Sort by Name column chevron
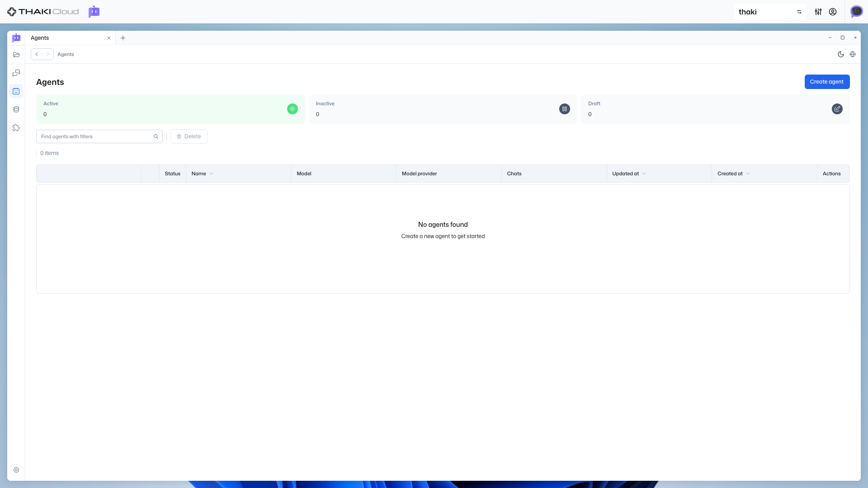The height and width of the screenshot is (488, 868). [212, 174]
